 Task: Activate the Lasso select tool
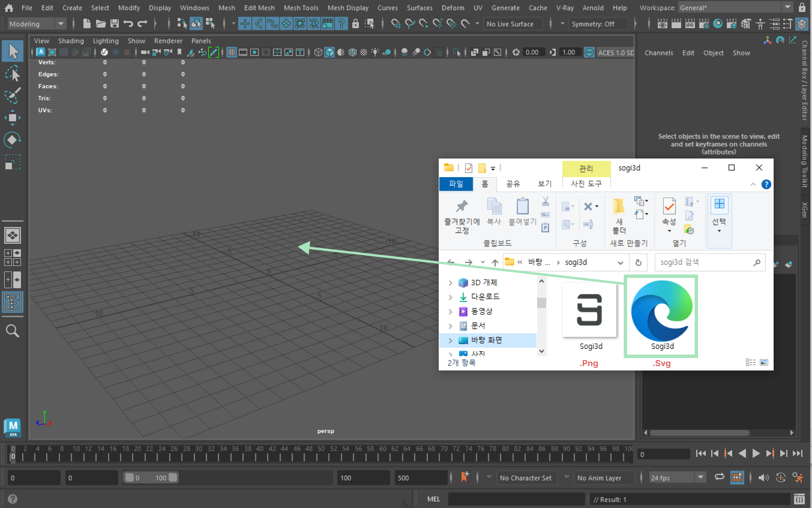(x=13, y=74)
